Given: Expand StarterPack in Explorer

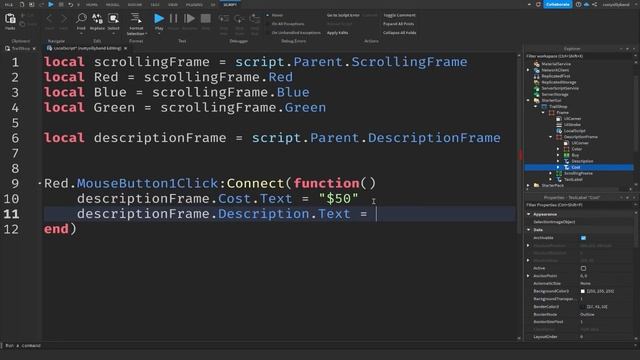Looking at the screenshot, I should tap(528, 185).
